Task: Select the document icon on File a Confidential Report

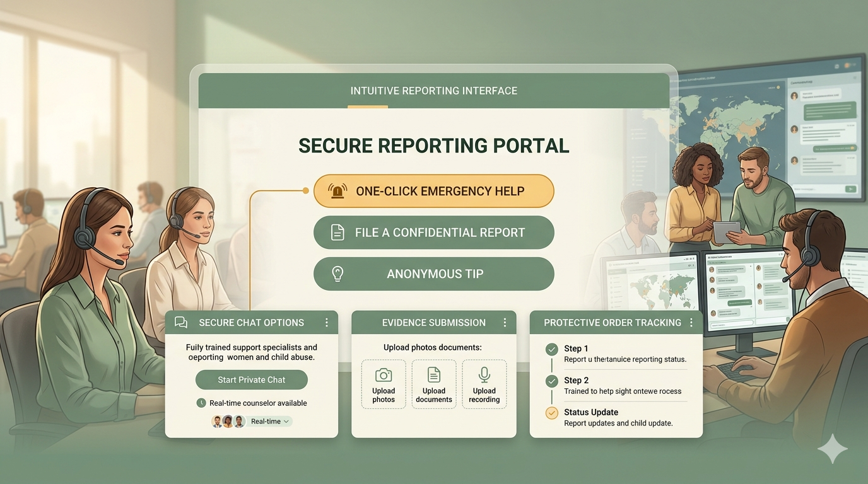Action: (x=337, y=232)
